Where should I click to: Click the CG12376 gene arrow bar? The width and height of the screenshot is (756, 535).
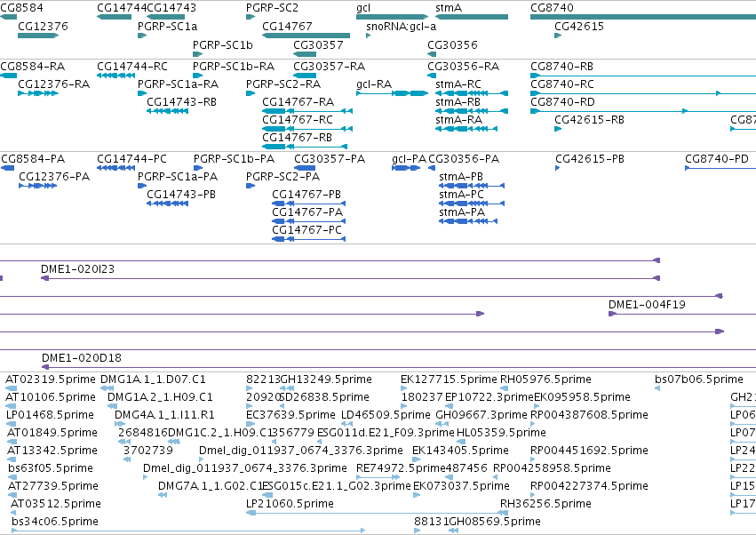(x=38, y=36)
